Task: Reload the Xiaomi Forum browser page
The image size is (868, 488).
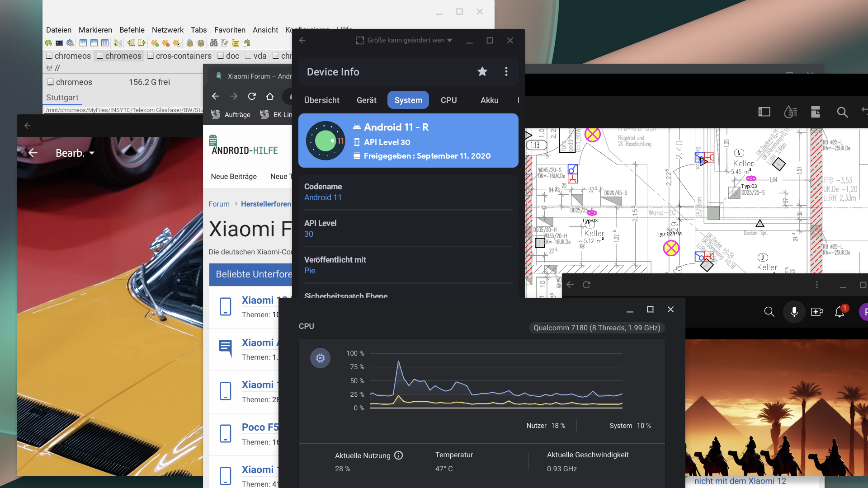Action: point(252,96)
